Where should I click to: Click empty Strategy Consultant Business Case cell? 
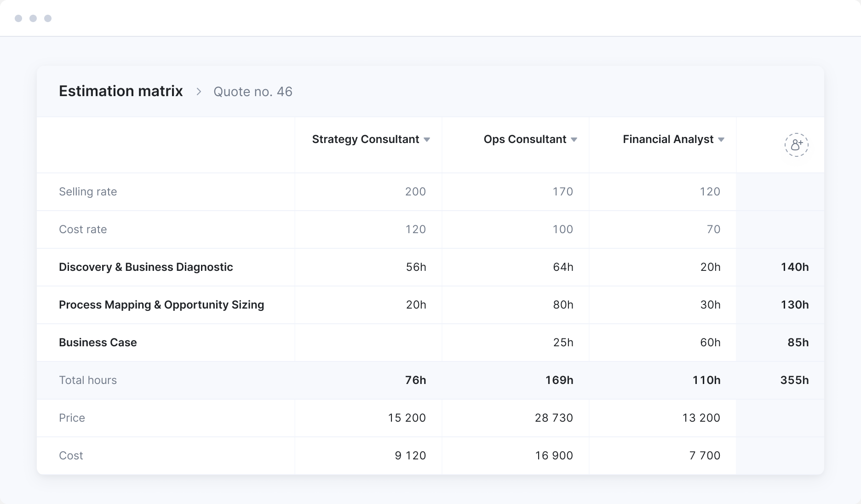368,343
